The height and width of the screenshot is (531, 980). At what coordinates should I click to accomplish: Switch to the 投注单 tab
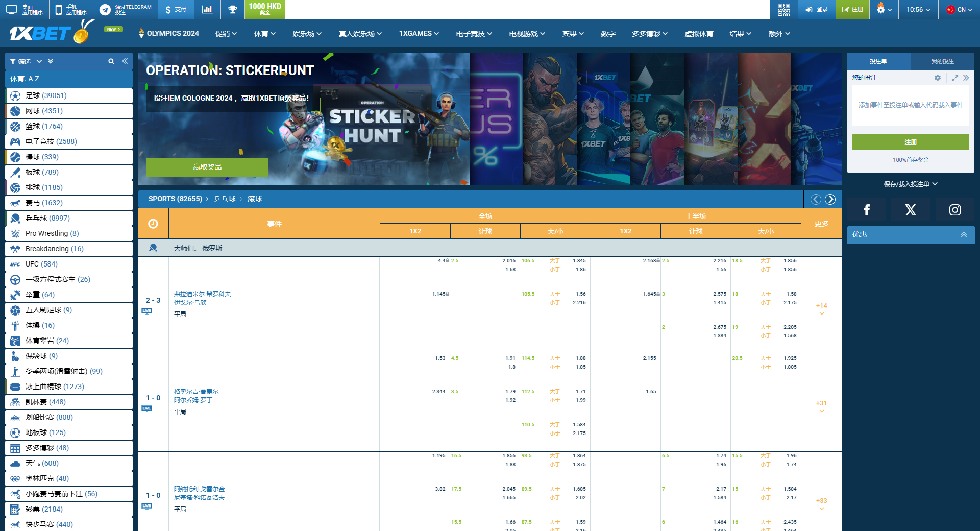[x=878, y=61]
